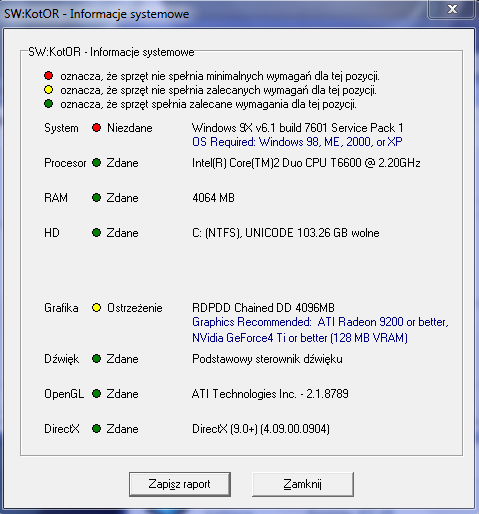
Task: Click the yellow status dot for Grafika
Action: pos(96,308)
